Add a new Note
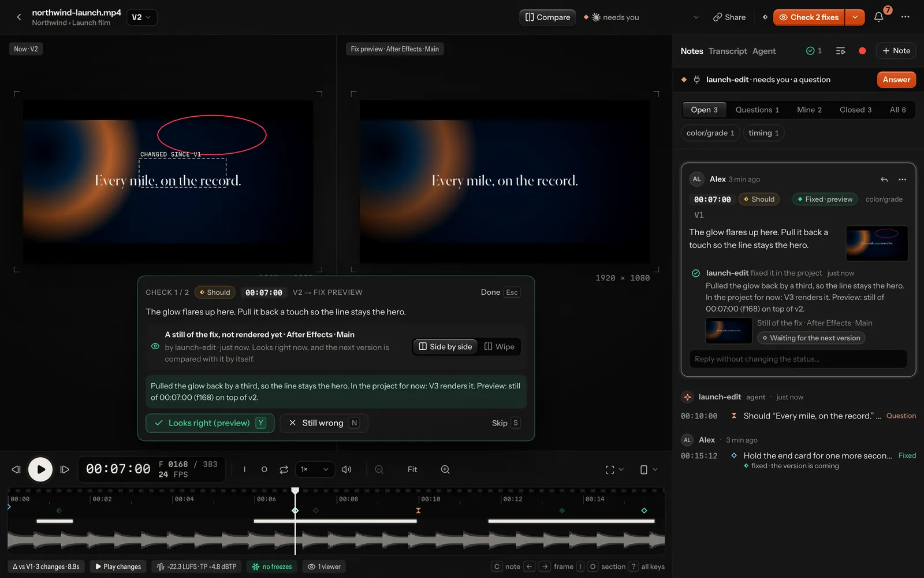Image resolution: width=924 pixels, height=578 pixels. pos(896,51)
